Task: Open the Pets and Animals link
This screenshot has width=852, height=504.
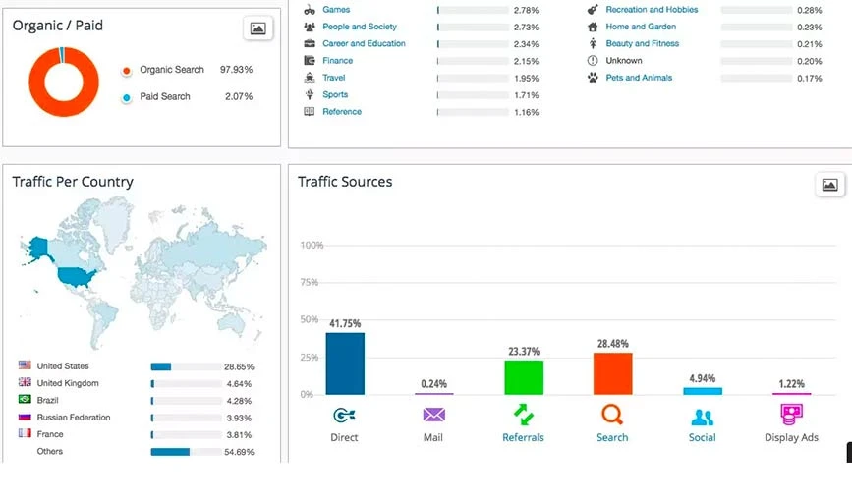Action: point(639,78)
